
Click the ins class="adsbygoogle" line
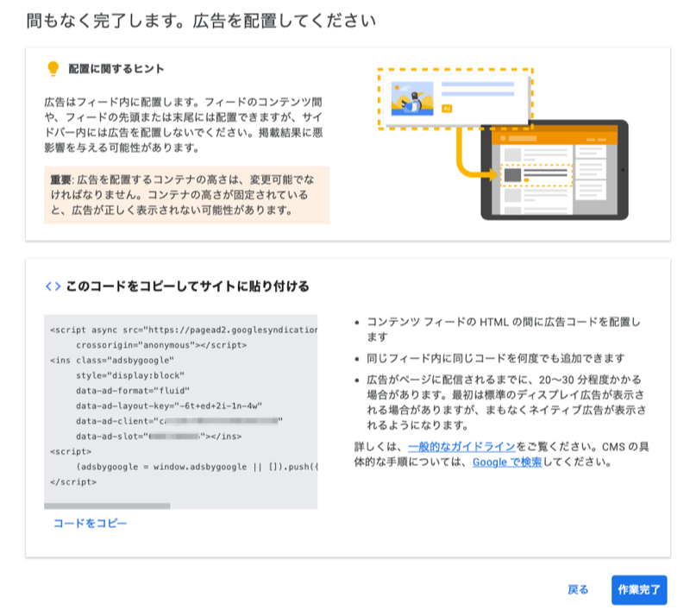(112, 360)
